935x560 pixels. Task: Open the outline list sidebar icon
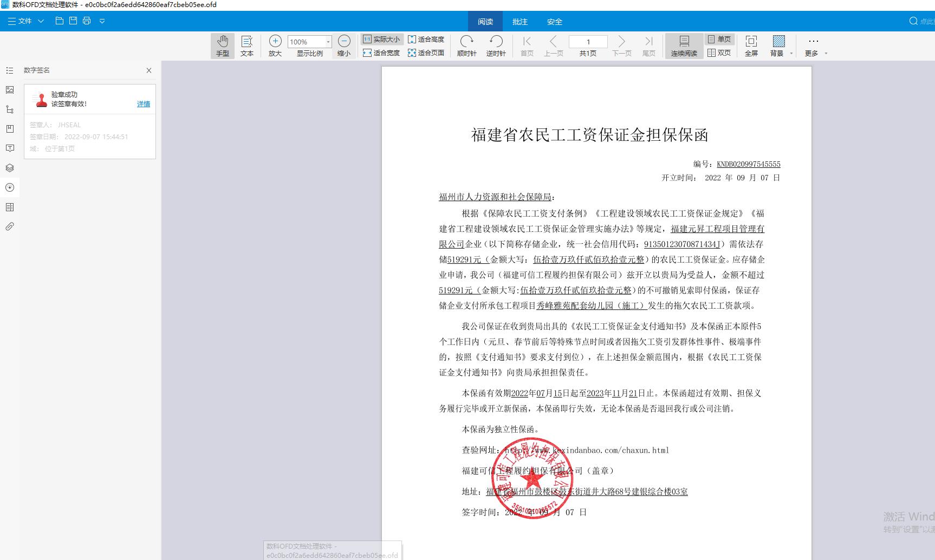[10, 70]
